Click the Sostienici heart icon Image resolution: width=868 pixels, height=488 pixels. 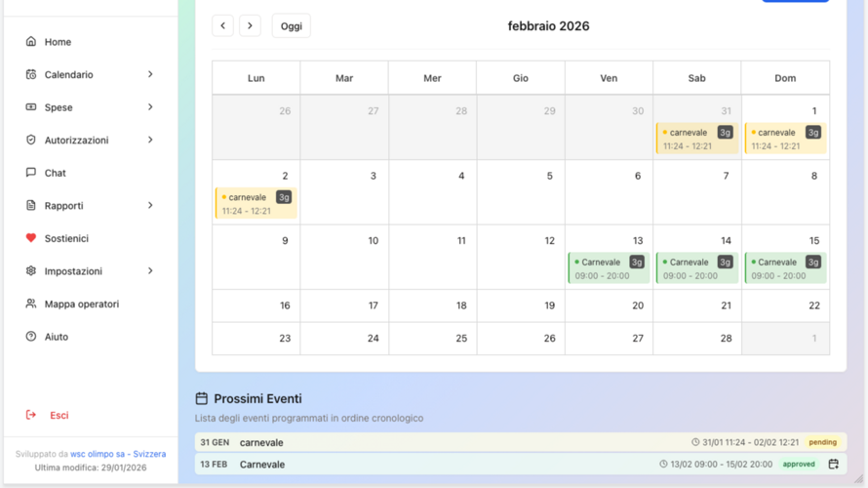[x=31, y=238]
